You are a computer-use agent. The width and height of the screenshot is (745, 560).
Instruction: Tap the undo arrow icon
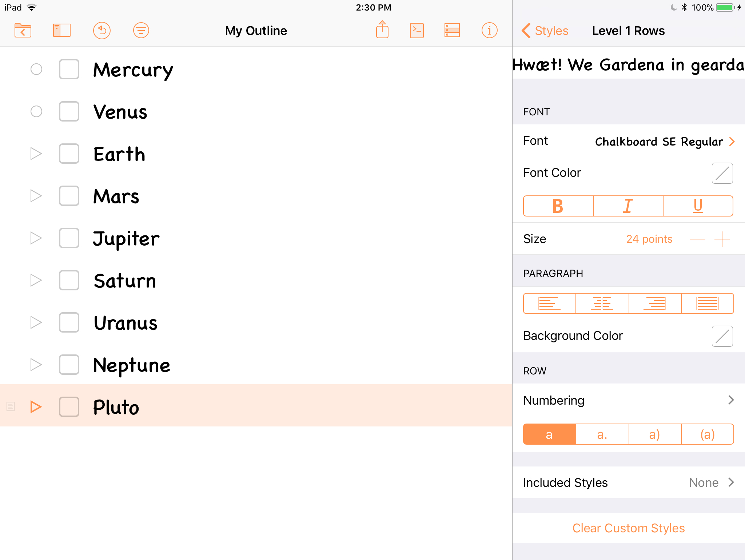click(101, 31)
